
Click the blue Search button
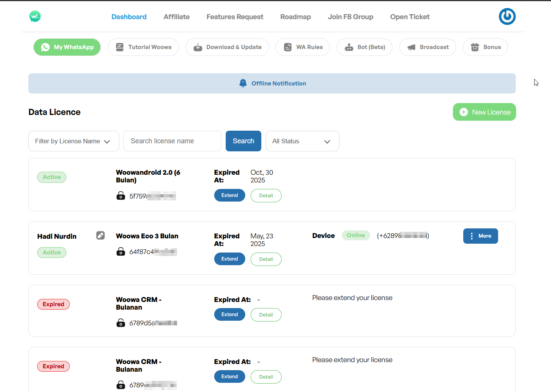click(x=243, y=141)
